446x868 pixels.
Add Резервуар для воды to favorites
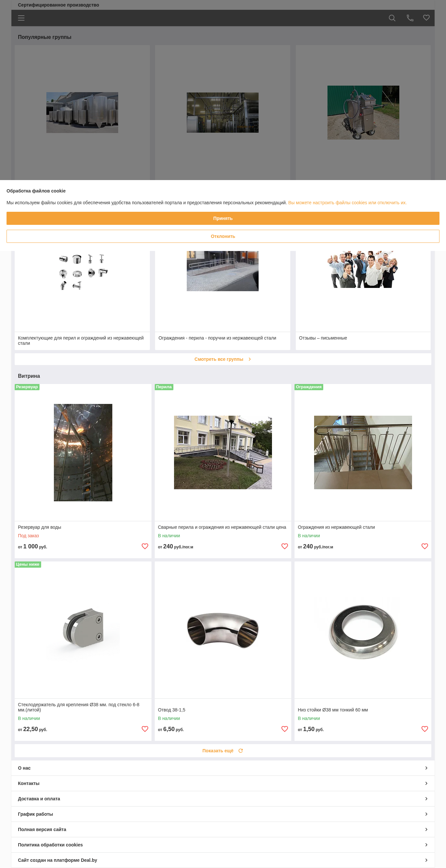click(x=145, y=546)
